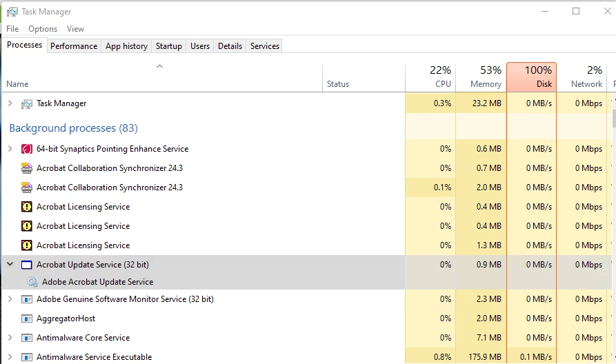Viewport: 616px width, 364px height.
Task: Switch to the Services tab
Action: click(x=265, y=46)
